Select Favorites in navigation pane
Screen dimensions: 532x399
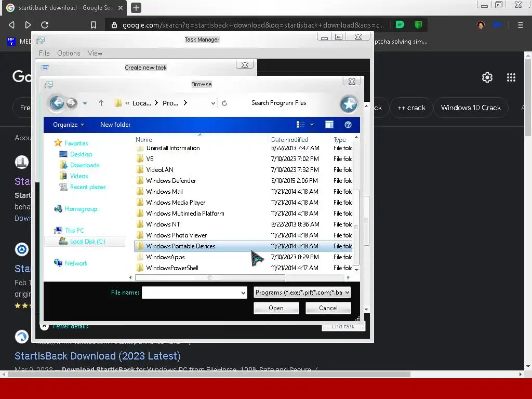pyautogui.click(x=72, y=143)
